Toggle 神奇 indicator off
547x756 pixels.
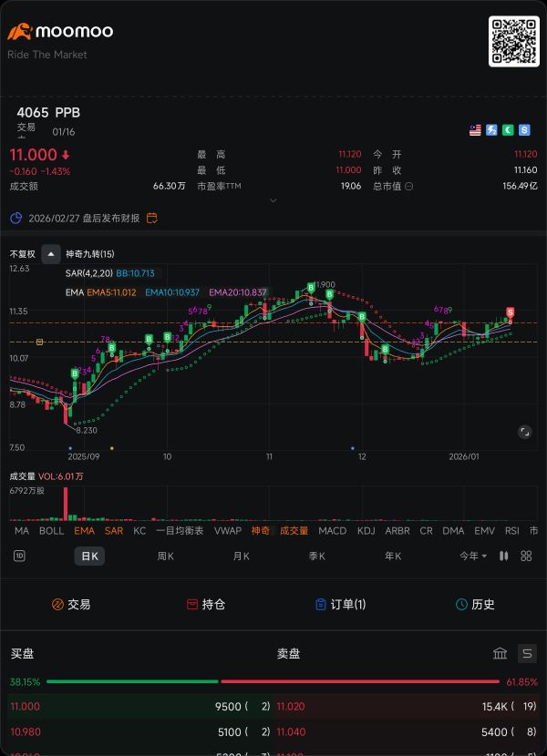point(261,531)
